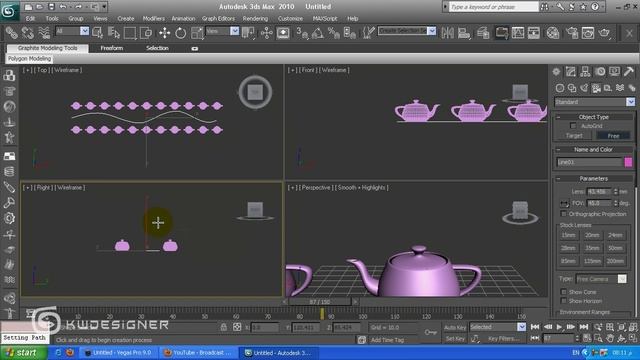Switch to the Hierarchy command panel tab

pyautogui.click(x=585, y=72)
